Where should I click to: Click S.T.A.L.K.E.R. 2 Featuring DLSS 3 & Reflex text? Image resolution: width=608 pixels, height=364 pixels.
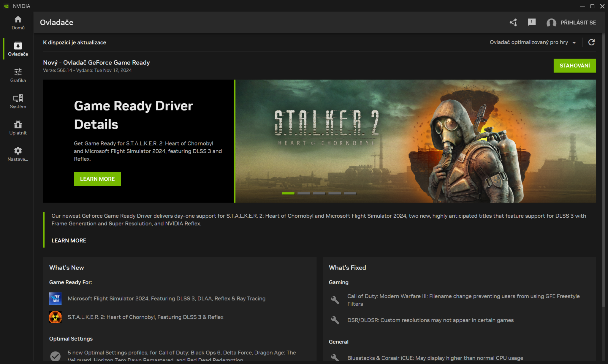click(x=145, y=317)
